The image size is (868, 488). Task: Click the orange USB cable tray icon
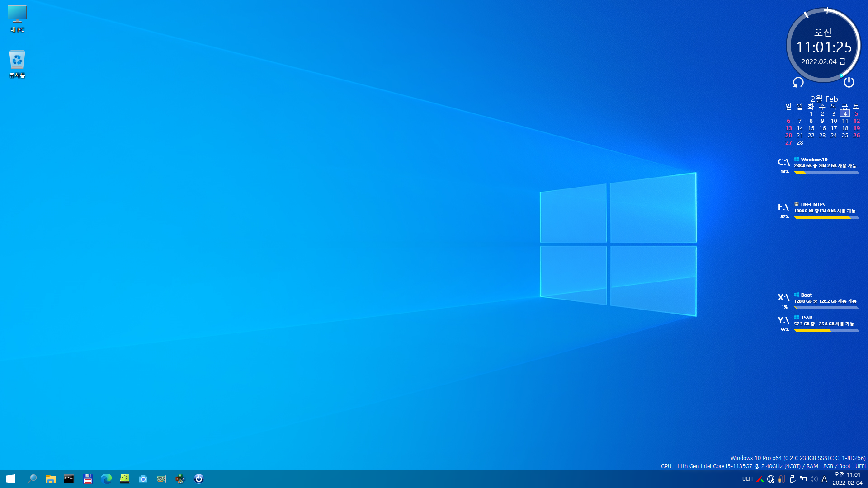782,479
